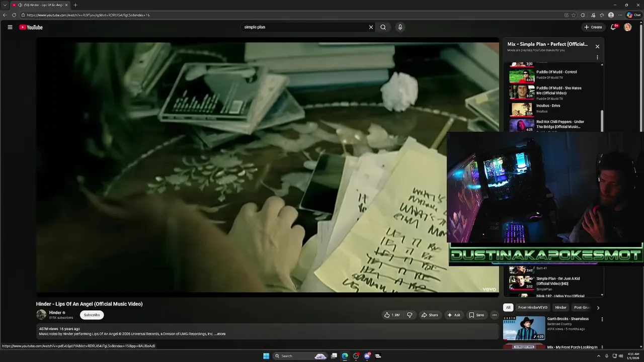Screen dimensions: 644x362
Task: Open the Copilot Chat button
Action: (633, 15)
